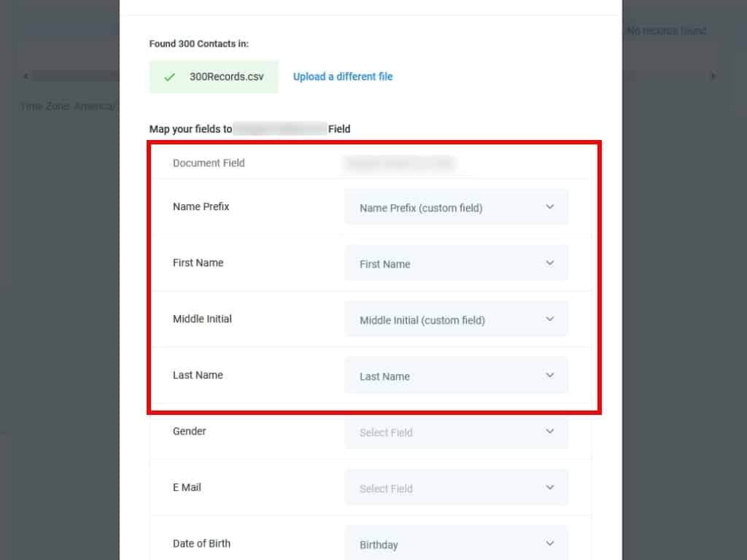Click the chevron arrow in E Mail row
This screenshot has width=747, height=560.
pos(550,488)
